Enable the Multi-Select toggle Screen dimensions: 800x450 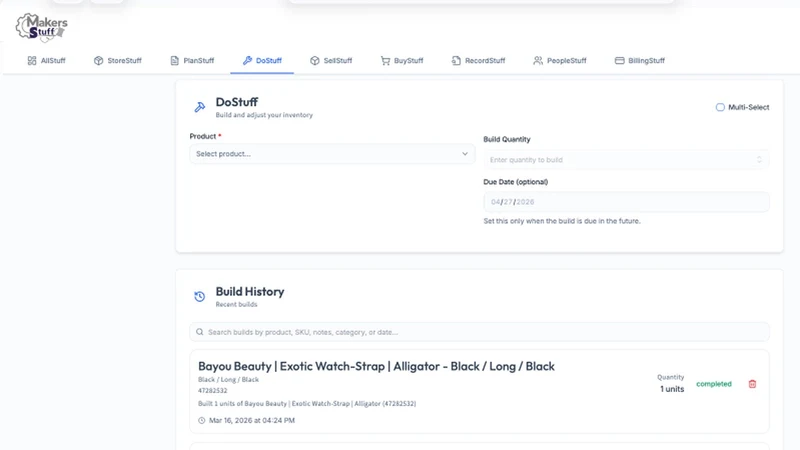[720, 107]
